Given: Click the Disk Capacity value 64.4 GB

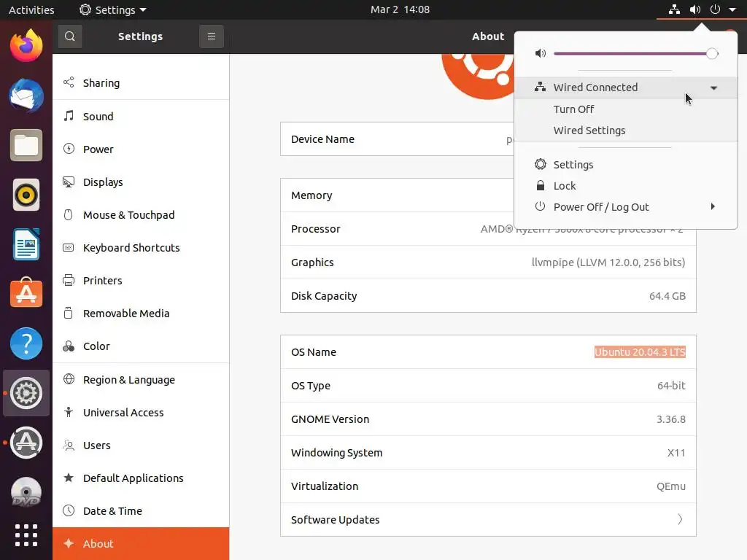Looking at the screenshot, I should click(x=667, y=296).
